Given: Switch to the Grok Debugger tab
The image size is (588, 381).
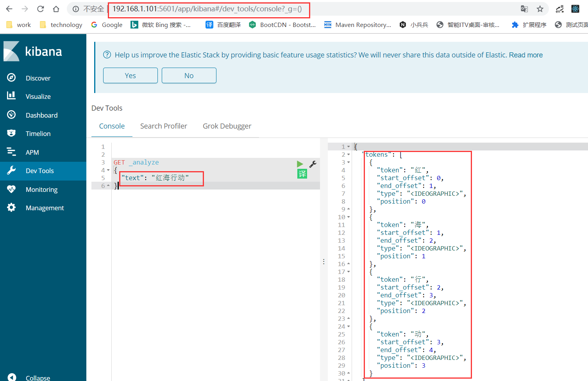Looking at the screenshot, I should coord(227,126).
